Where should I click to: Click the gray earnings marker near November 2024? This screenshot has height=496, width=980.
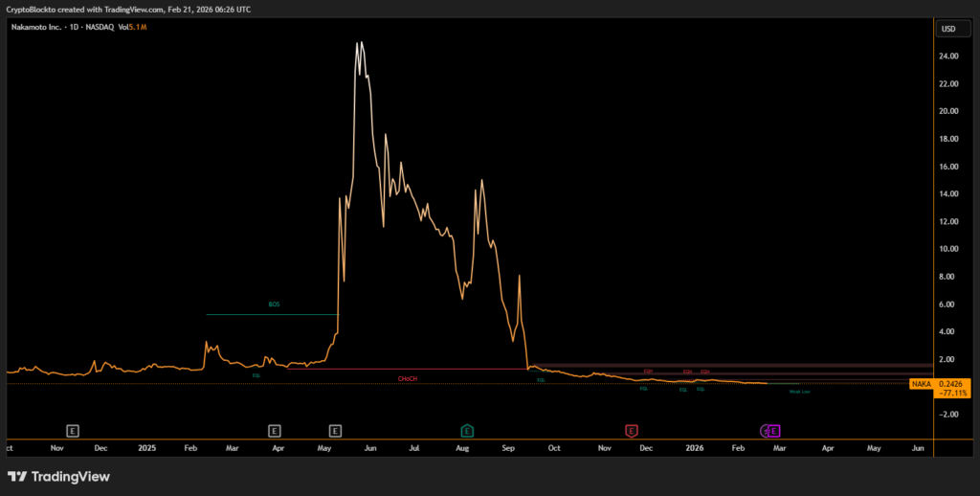pos(72,430)
